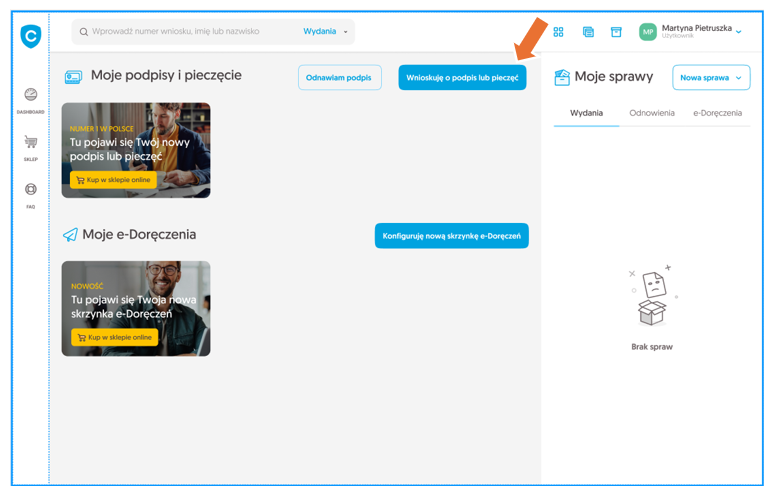The height and width of the screenshot is (490, 765).
Task: Open the Nowa sprawa dropdown
Action: pos(710,78)
